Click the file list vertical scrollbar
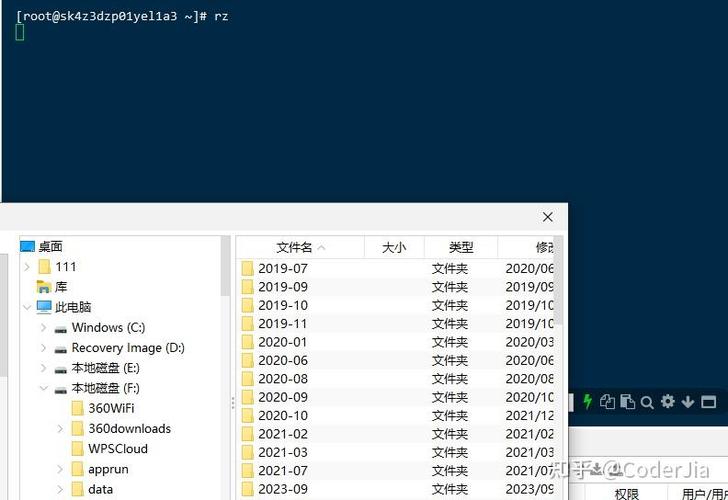This screenshot has width=728, height=500. [558, 281]
